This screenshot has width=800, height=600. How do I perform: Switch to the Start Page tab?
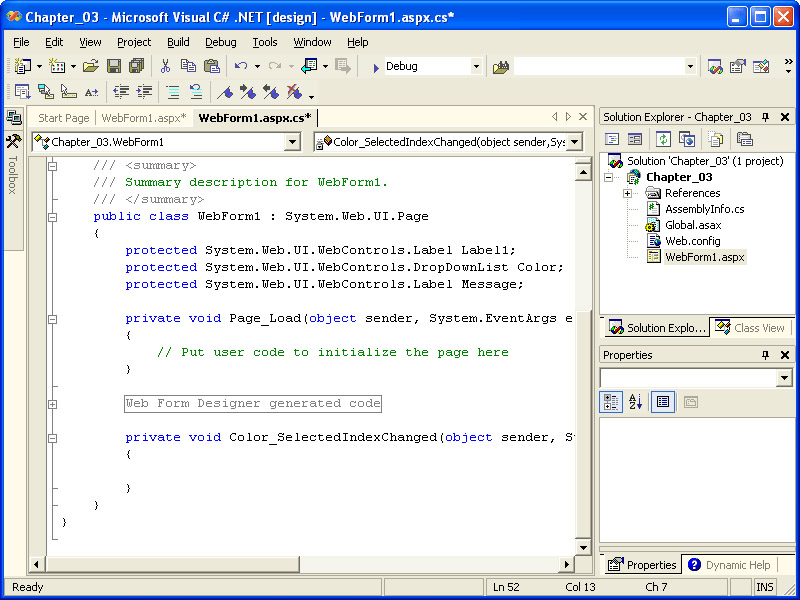click(x=64, y=118)
